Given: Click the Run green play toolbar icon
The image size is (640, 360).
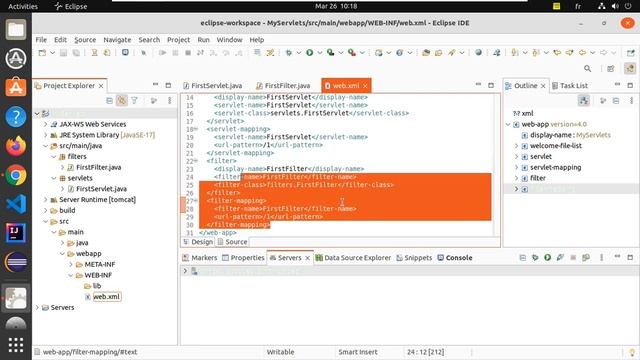Looking at the screenshot, I should tap(309, 53).
